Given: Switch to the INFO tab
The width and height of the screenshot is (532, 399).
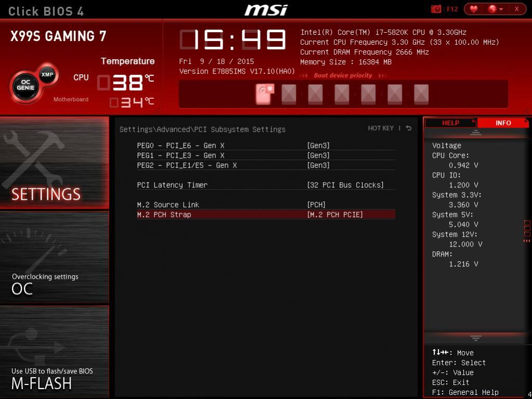Looking at the screenshot, I should [503, 123].
